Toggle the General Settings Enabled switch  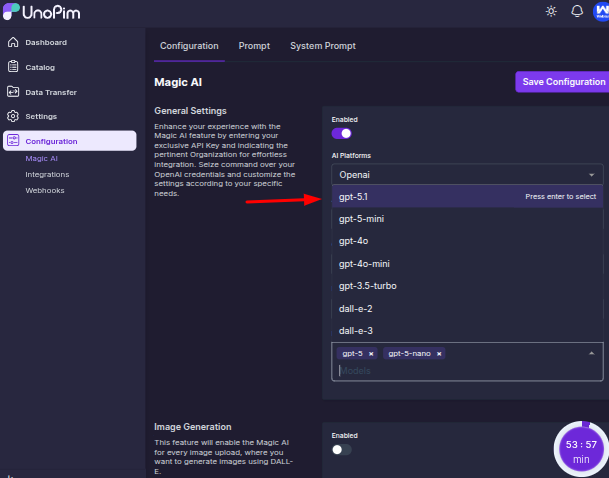click(341, 134)
